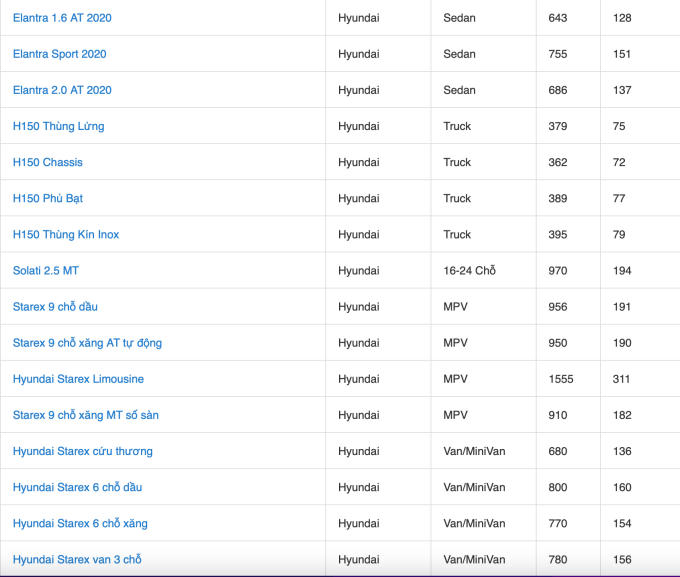Screen dimensions: 680x577
Task: Open the Starex 9 chỗ dầu link
Action: coord(55,307)
